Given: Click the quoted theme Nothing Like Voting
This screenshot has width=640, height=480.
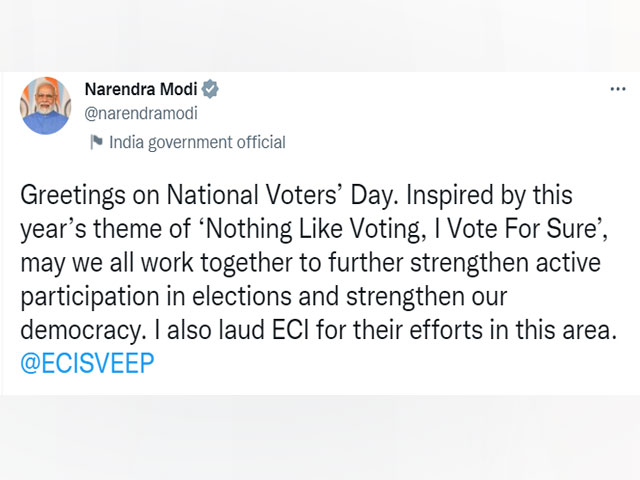Looking at the screenshot, I should pyautogui.click(x=314, y=229).
